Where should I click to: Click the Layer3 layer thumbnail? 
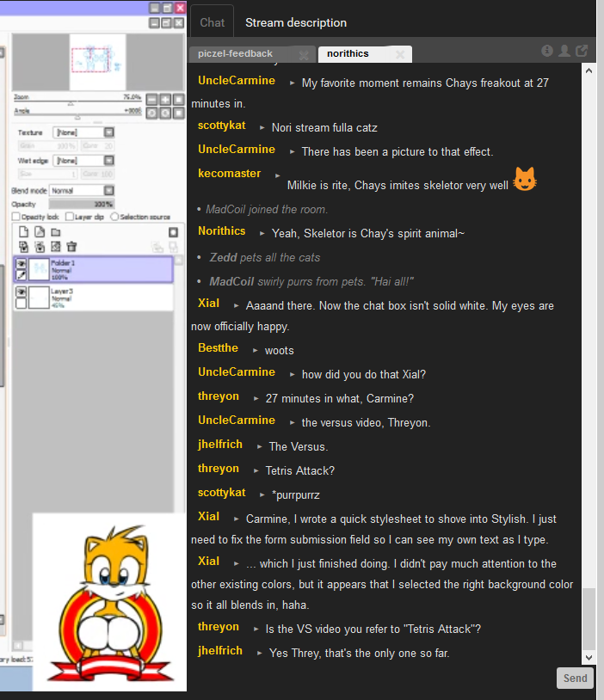(39, 298)
